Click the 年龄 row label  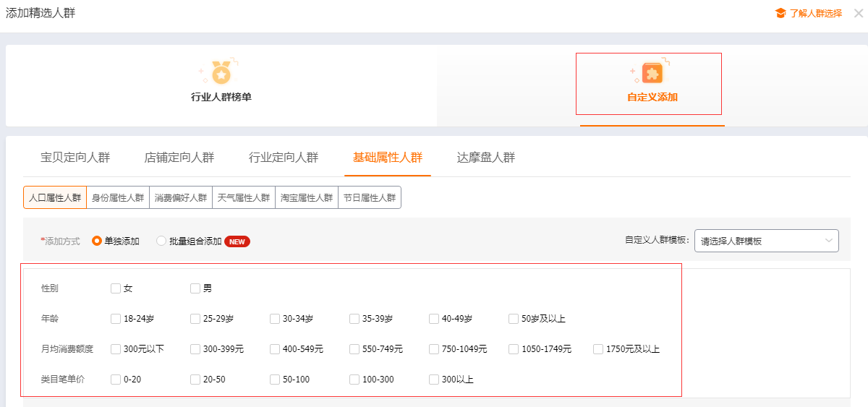click(50, 319)
